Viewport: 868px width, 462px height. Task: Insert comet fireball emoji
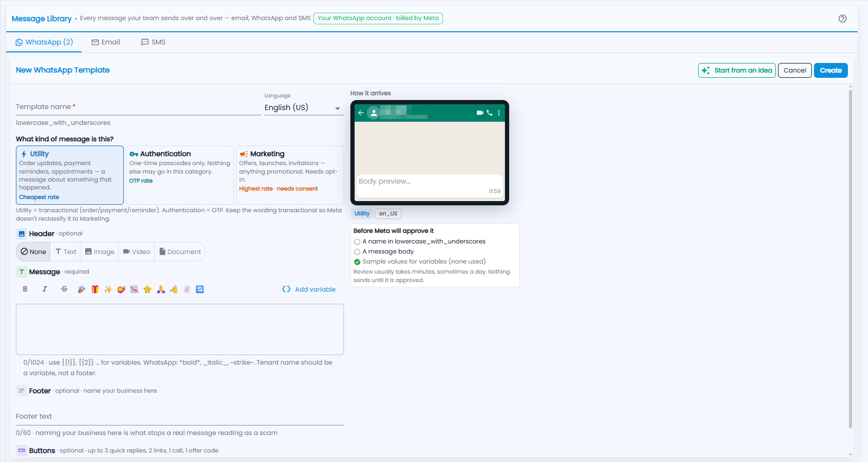click(121, 289)
